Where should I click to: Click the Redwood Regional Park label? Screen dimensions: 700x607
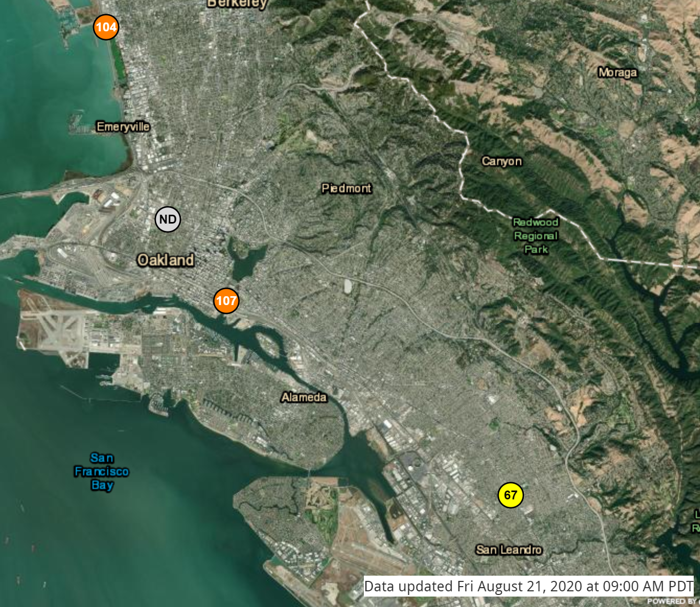536,236
